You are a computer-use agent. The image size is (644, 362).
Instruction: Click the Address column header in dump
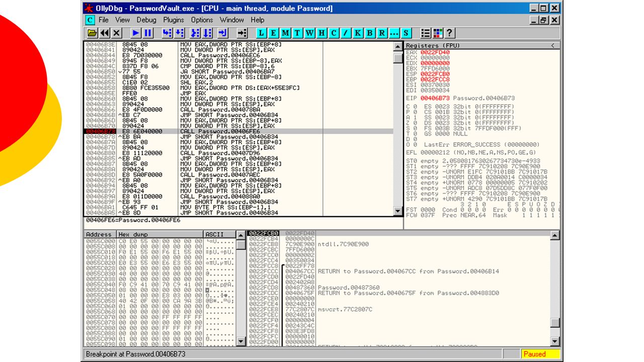[x=100, y=234]
